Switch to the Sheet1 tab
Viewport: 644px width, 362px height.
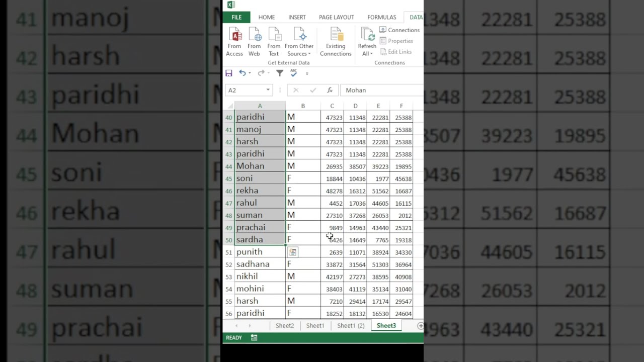(x=315, y=326)
